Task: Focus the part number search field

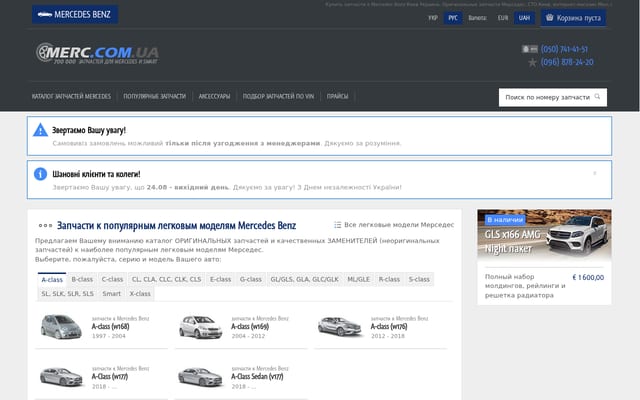Action: click(x=553, y=97)
